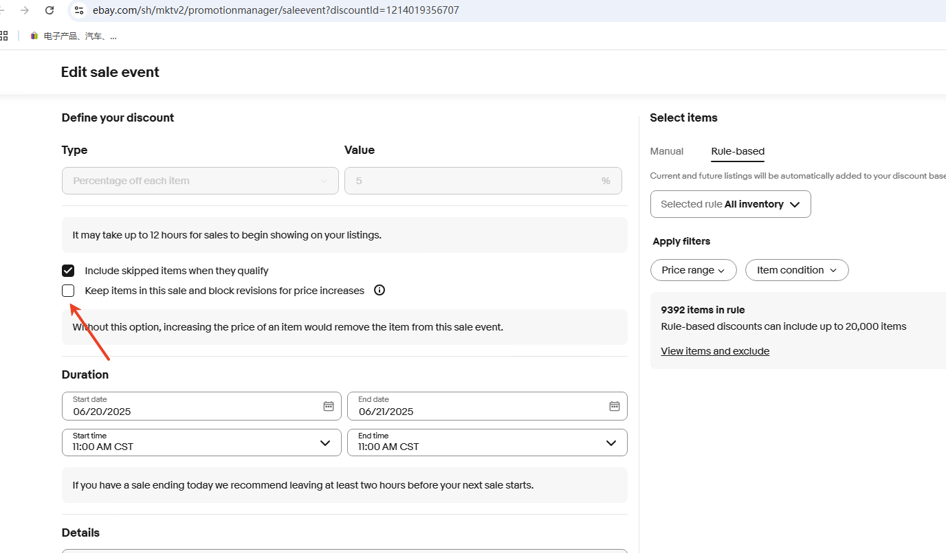Click the 20,000 items limit text
The width and height of the screenshot is (946, 560).
(784, 326)
